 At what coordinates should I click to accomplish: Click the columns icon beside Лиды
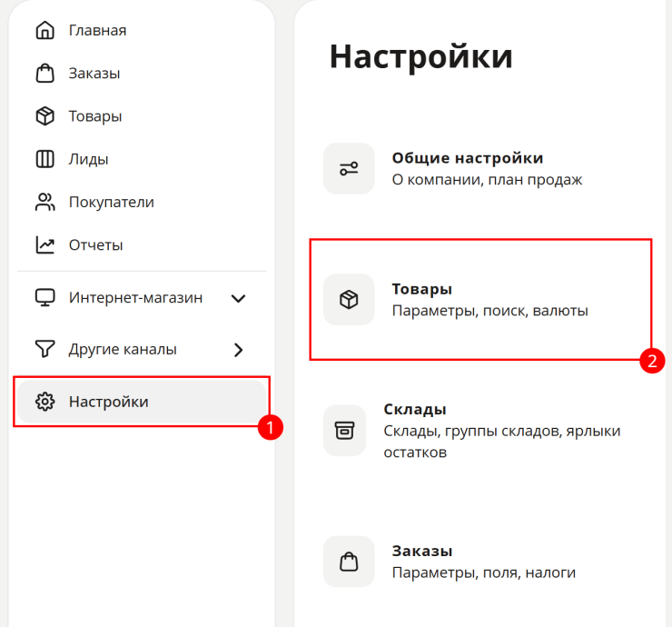point(45,159)
